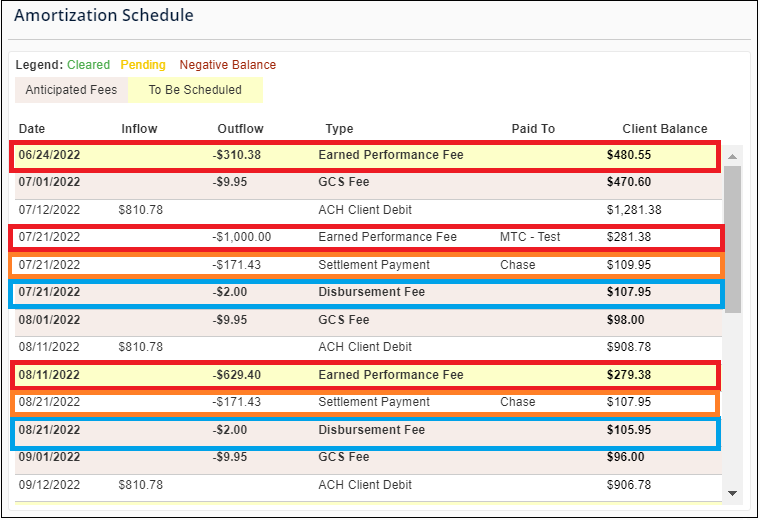Click Settlement Payment on 08/21/2022

click(x=374, y=402)
